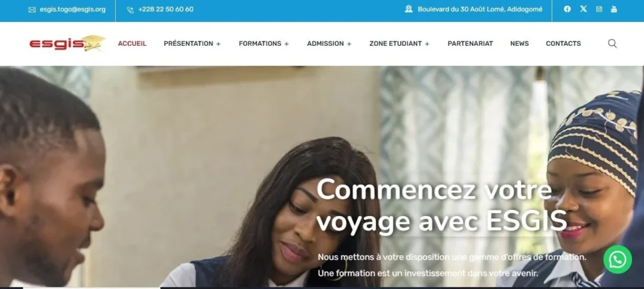The height and width of the screenshot is (289, 644).
Task: Open the Partenariat page
Action: (x=470, y=43)
